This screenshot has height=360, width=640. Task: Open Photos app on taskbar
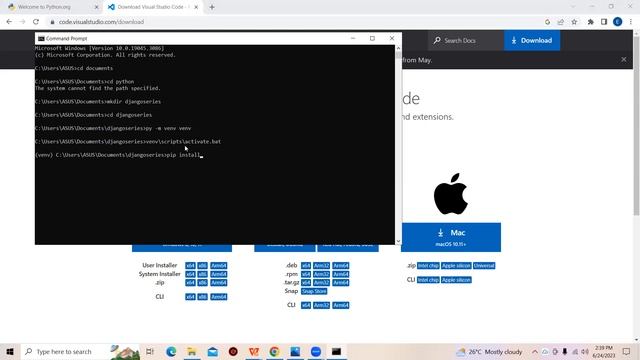295,351
